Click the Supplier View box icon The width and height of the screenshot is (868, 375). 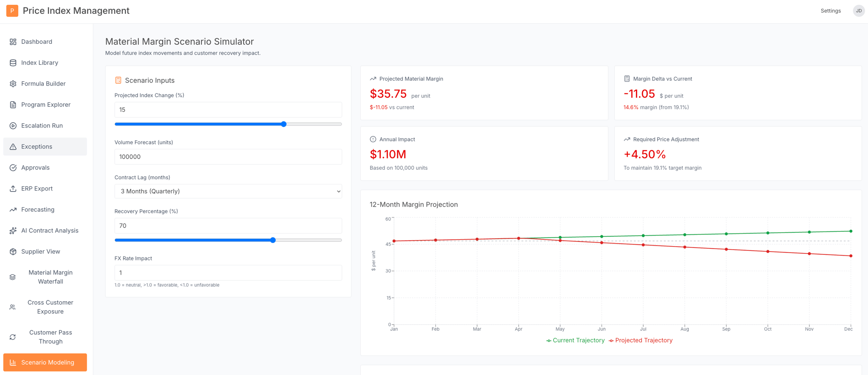pos(13,252)
